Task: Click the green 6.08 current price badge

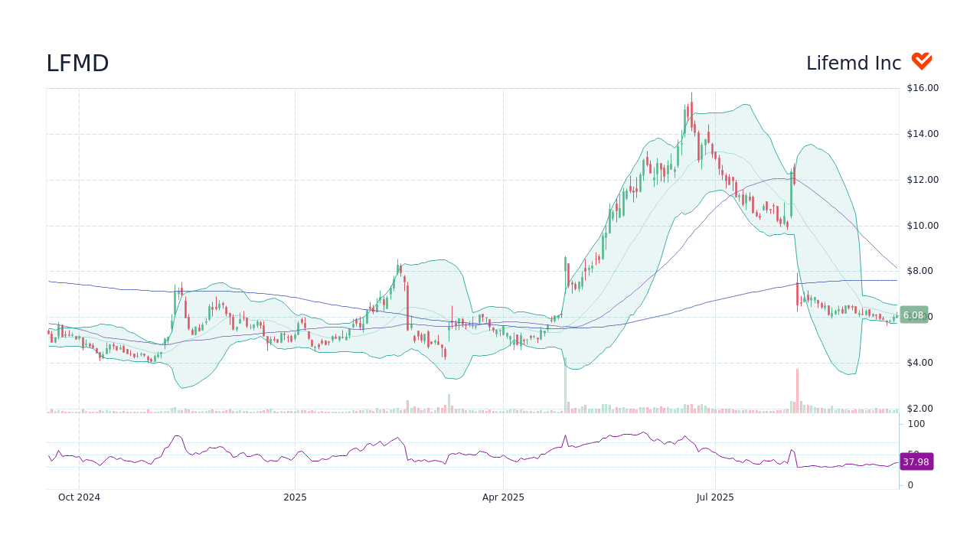Action: point(914,314)
